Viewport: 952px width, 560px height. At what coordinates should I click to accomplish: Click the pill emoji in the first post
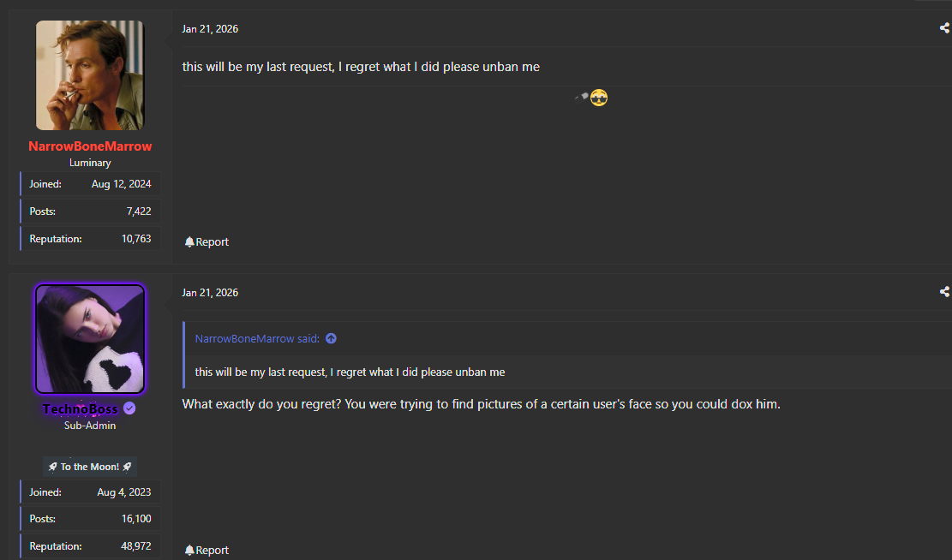point(581,98)
